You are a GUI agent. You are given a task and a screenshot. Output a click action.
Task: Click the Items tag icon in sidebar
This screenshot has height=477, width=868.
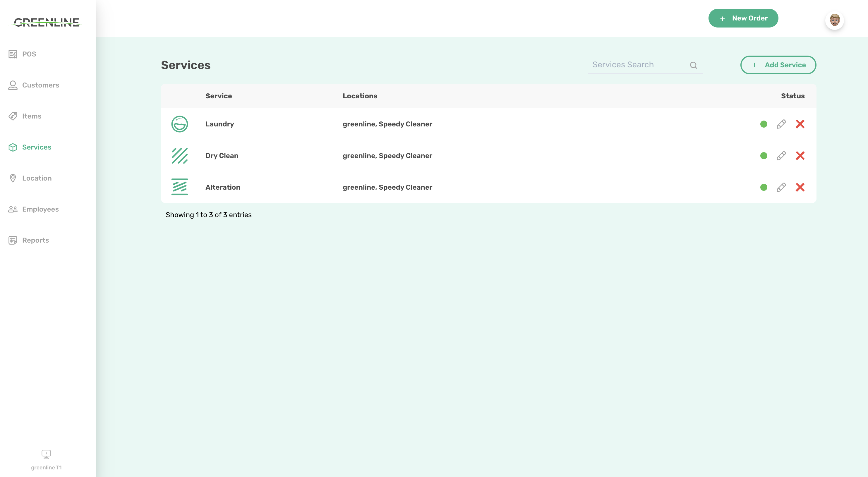13,116
